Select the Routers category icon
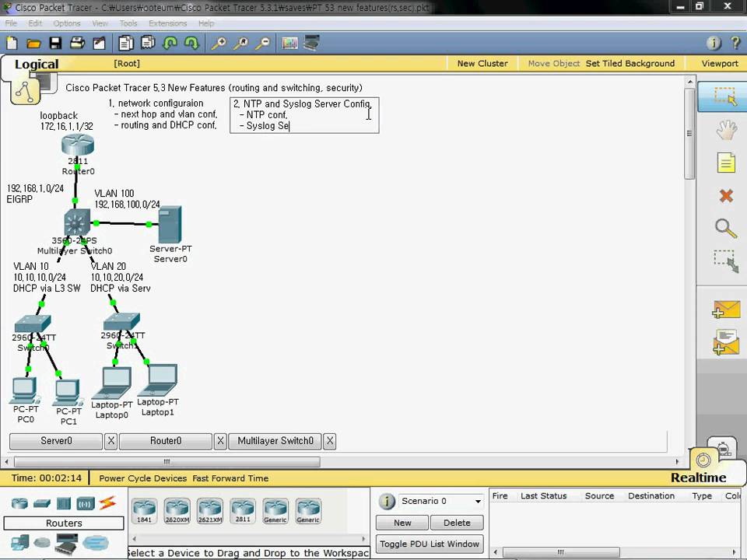Image resolution: width=747 pixels, height=560 pixels. click(19, 503)
